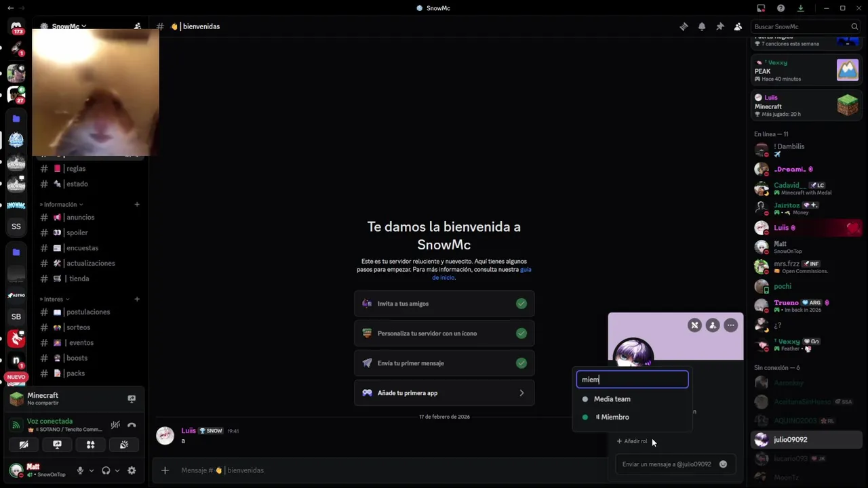Open the invite people icon beside SnowMc

(x=138, y=26)
